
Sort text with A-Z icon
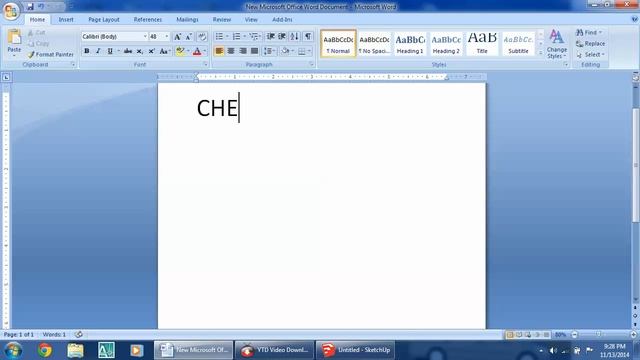pos(295,37)
